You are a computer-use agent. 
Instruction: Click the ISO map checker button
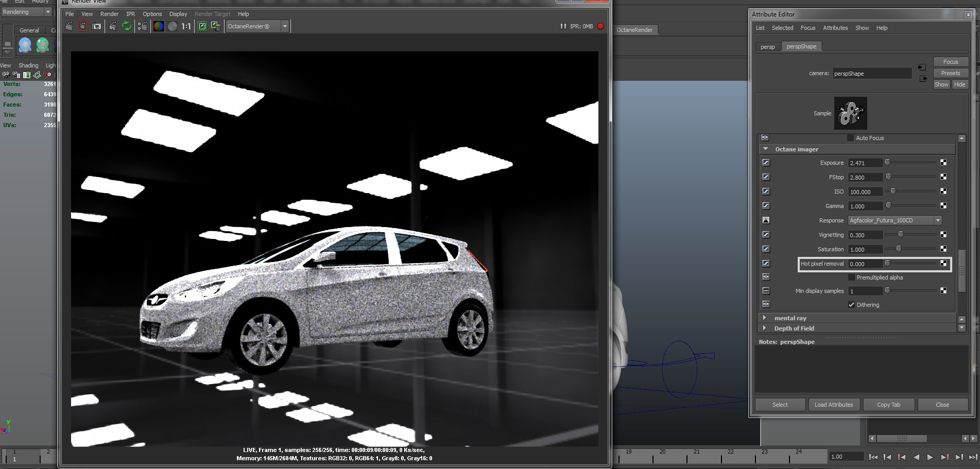coord(943,192)
